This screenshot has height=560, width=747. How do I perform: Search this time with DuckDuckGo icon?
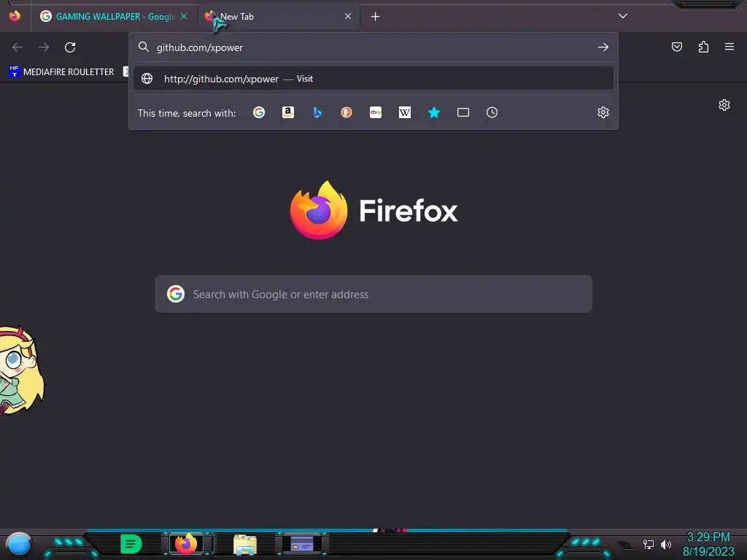click(x=347, y=112)
